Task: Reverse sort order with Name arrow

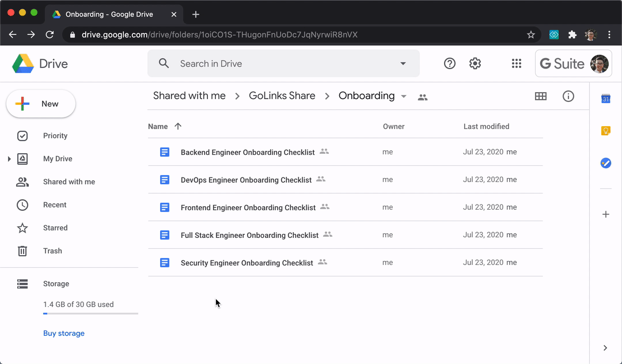Action: click(178, 127)
